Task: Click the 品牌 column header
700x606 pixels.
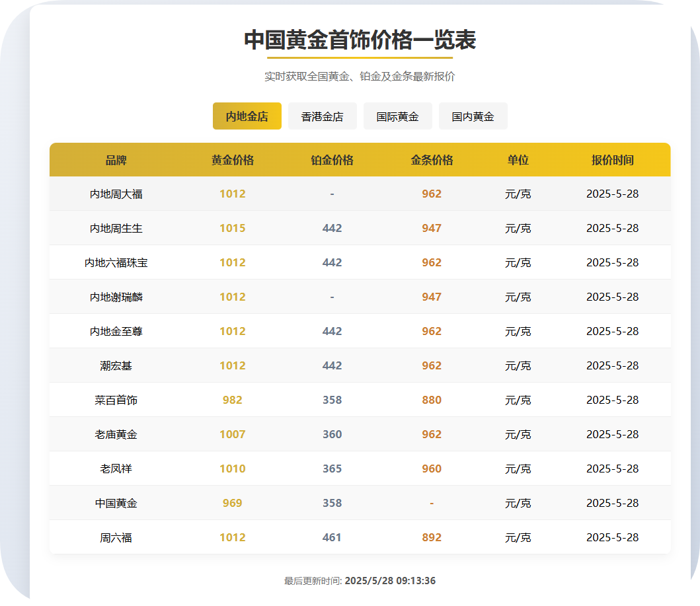Action: coord(116,160)
